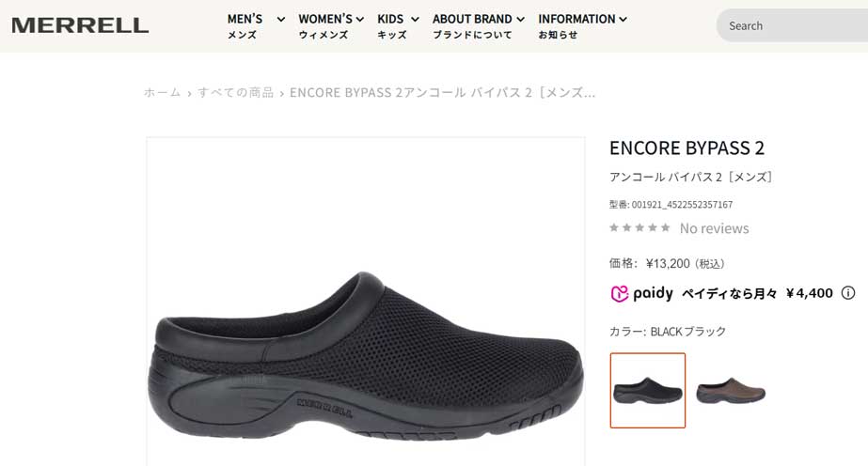Click the Paidy heart logo icon
Viewport: 868px width, 466px height.
619,293
